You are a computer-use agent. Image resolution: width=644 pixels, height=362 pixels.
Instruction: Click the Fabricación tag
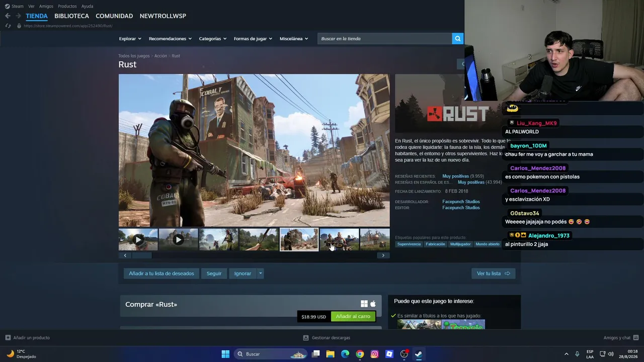click(435, 244)
